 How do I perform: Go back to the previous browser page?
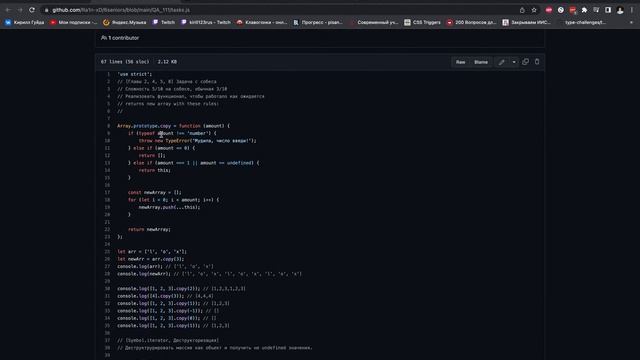pyautogui.click(x=8, y=10)
